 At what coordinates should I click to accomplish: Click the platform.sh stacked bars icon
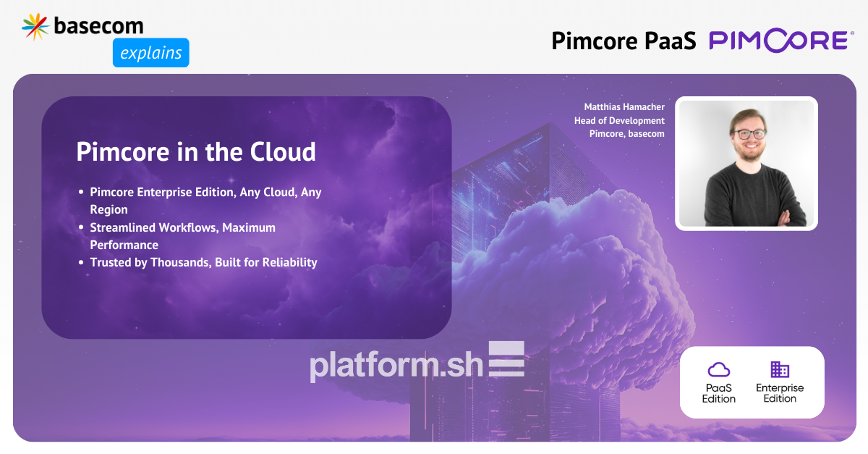(506, 358)
